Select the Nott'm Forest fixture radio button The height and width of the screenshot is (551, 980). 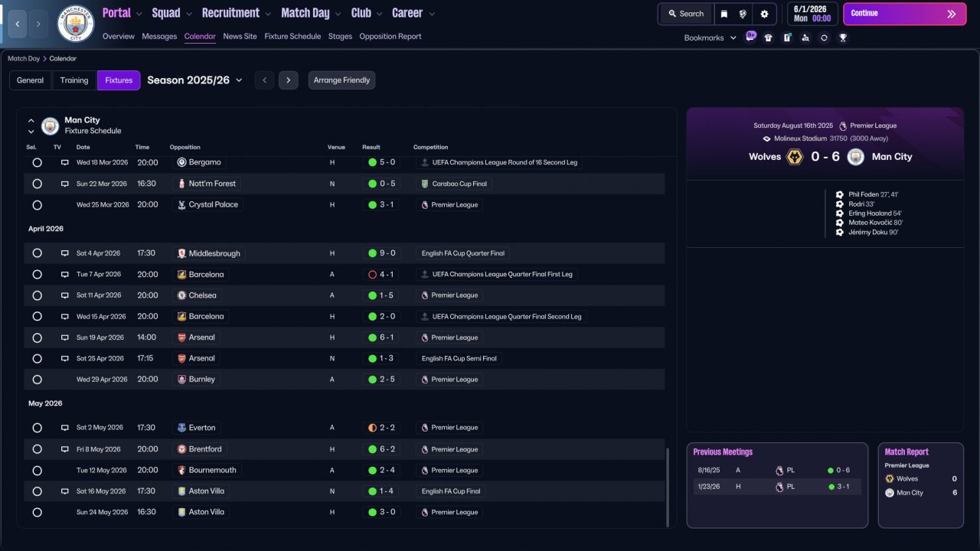click(x=37, y=184)
